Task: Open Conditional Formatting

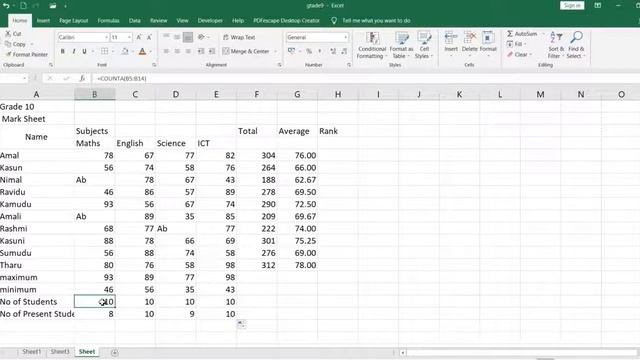Action: tap(372, 45)
